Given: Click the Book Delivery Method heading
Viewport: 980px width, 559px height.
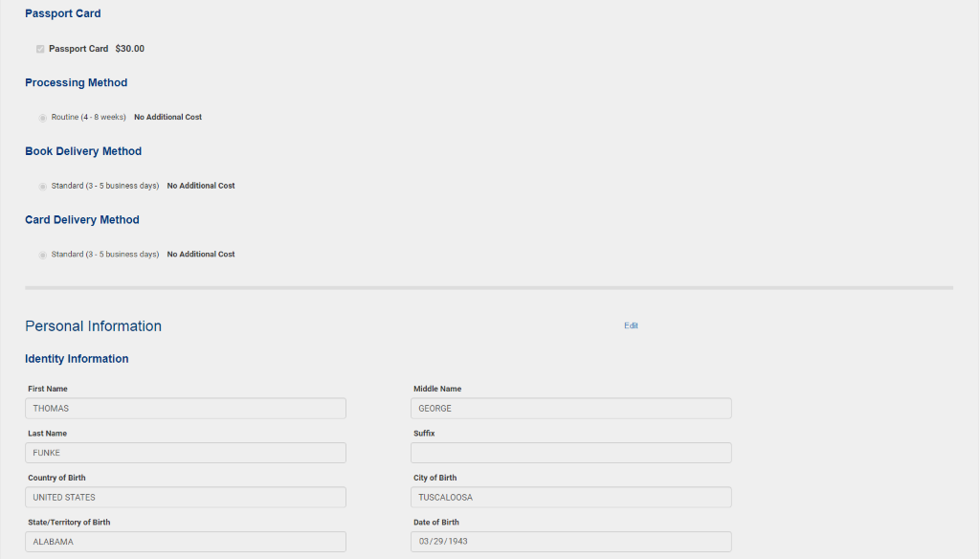Looking at the screenshot, I should 83,151.
